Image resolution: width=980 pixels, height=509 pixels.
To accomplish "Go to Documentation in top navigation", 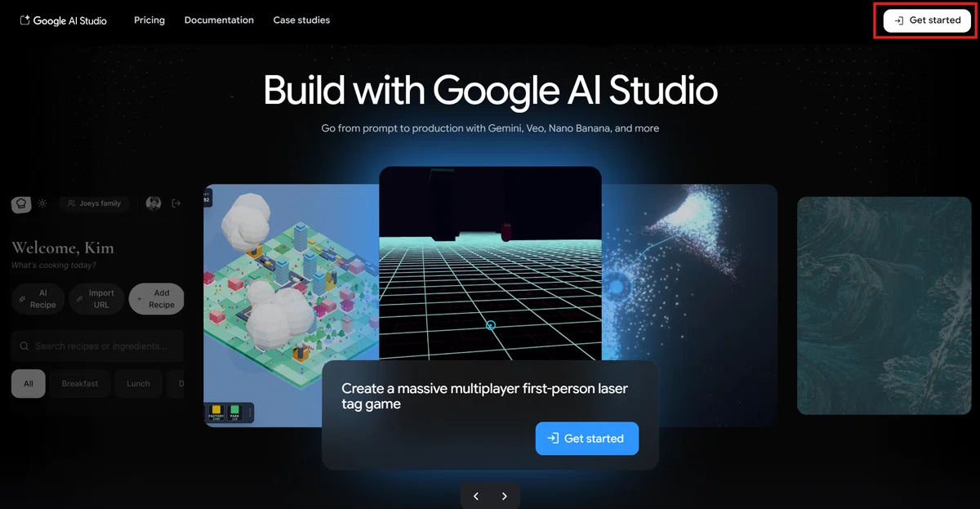I will coord(219,20).
